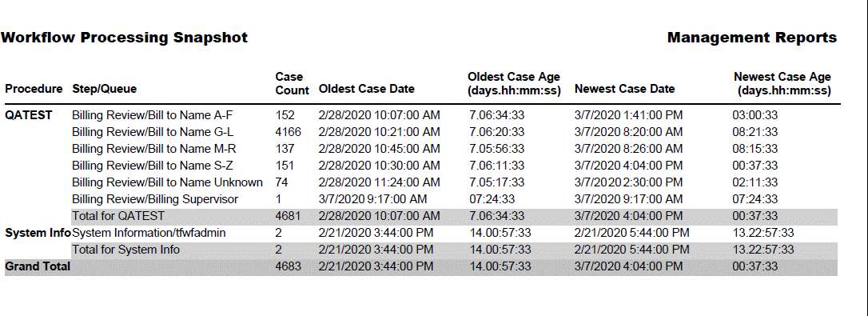Select the grand total count 4683
The image size is (868, 316).
288,266
